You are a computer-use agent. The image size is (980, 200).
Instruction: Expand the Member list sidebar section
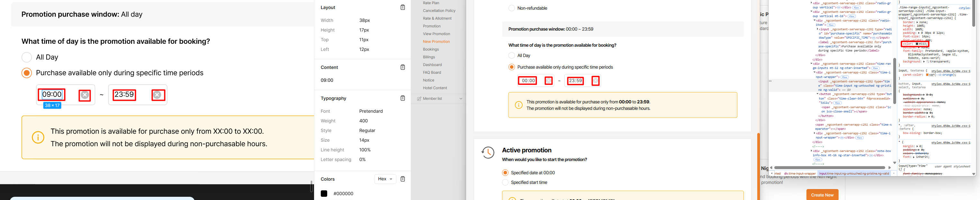click(461, 99)
